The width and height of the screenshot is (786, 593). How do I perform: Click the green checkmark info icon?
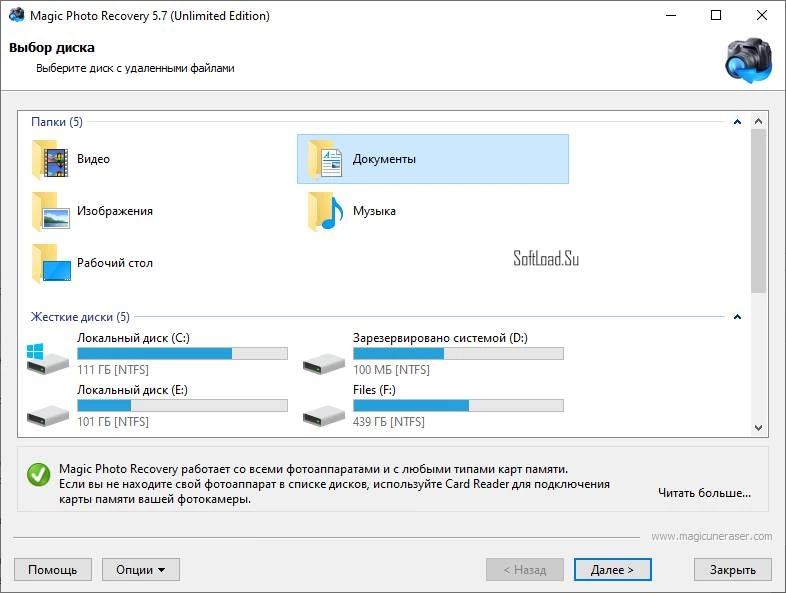39,474
